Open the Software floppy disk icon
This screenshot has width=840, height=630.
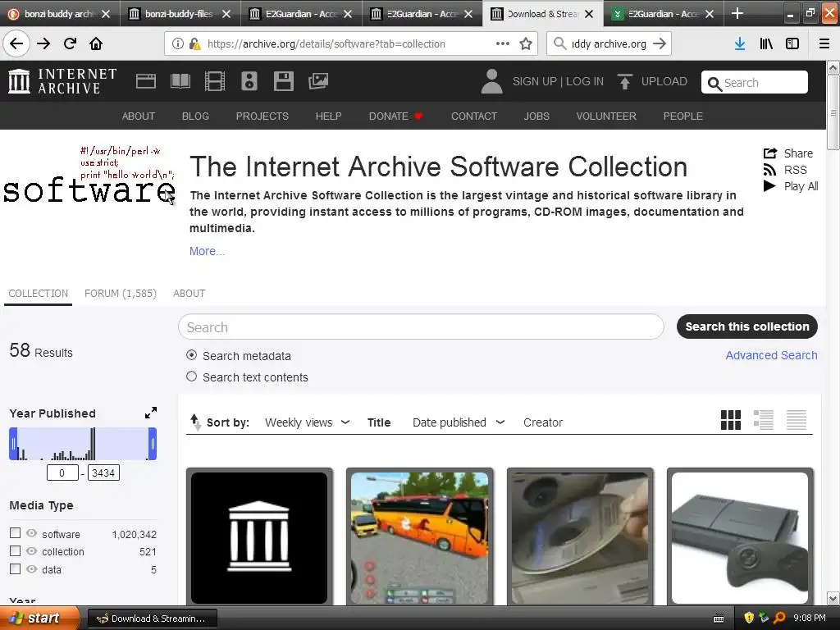coord(283,81)
